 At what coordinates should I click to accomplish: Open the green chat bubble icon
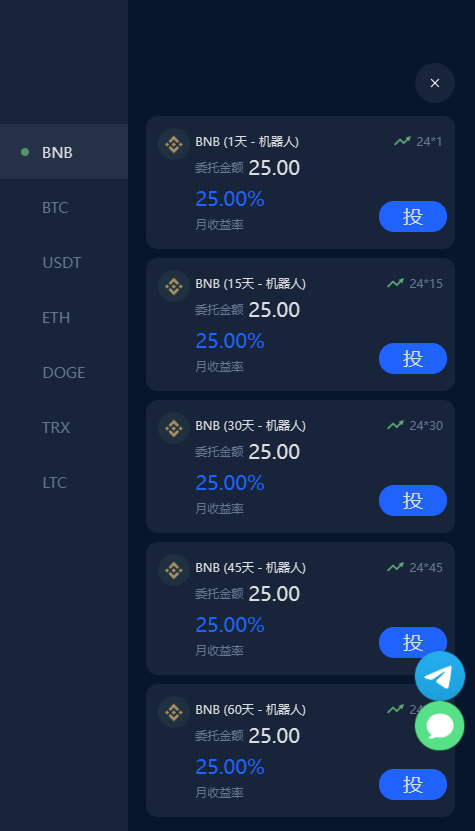tap(439, 726)
